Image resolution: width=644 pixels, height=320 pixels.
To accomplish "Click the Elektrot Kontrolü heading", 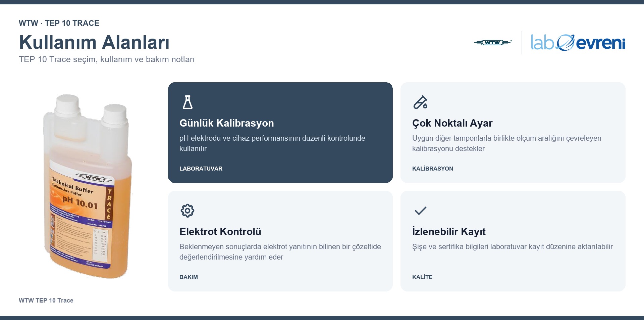I will tap(220, 232).
